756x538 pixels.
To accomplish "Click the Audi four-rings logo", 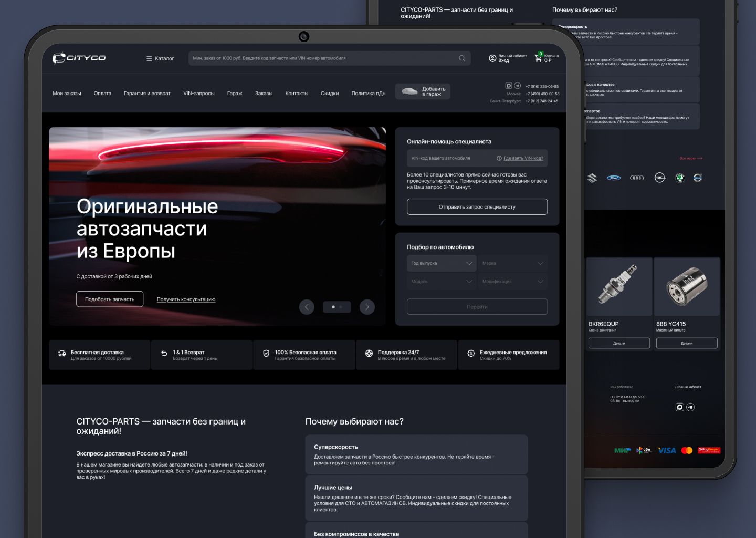I will (636, 178).
